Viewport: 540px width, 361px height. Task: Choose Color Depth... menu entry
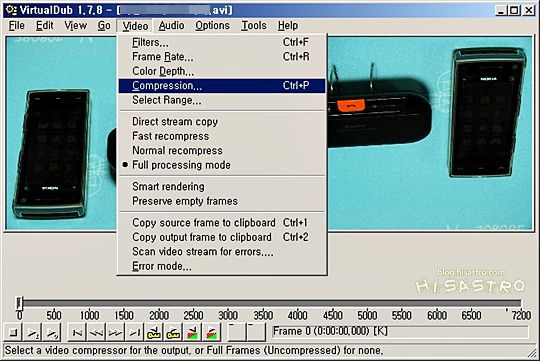(222, 71)
